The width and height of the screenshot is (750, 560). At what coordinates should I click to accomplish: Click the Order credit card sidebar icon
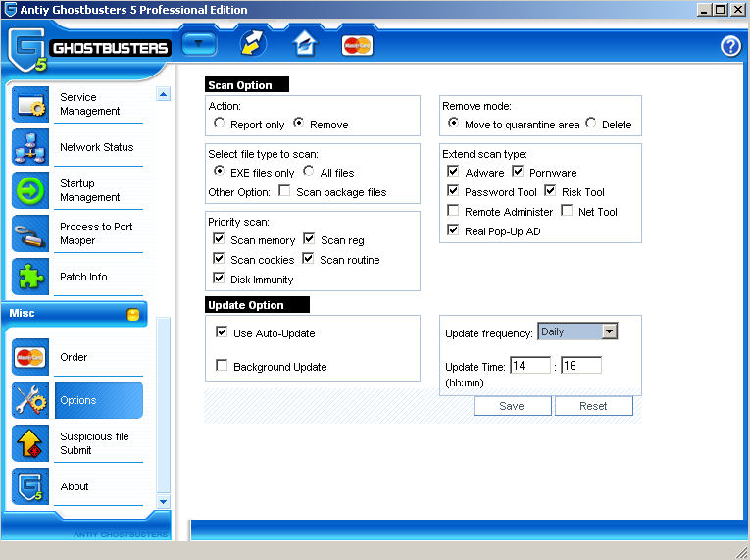pos(30,357)
